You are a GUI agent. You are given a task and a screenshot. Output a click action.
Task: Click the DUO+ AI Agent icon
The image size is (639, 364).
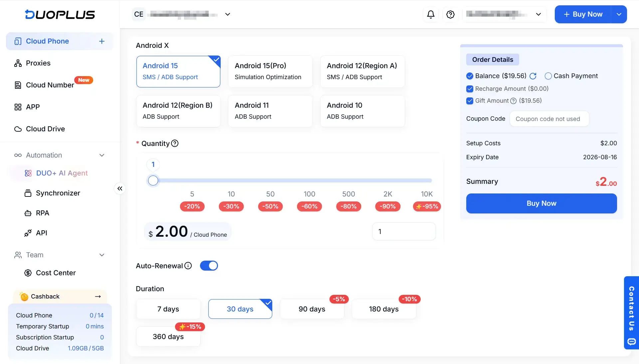pos(28,173)
